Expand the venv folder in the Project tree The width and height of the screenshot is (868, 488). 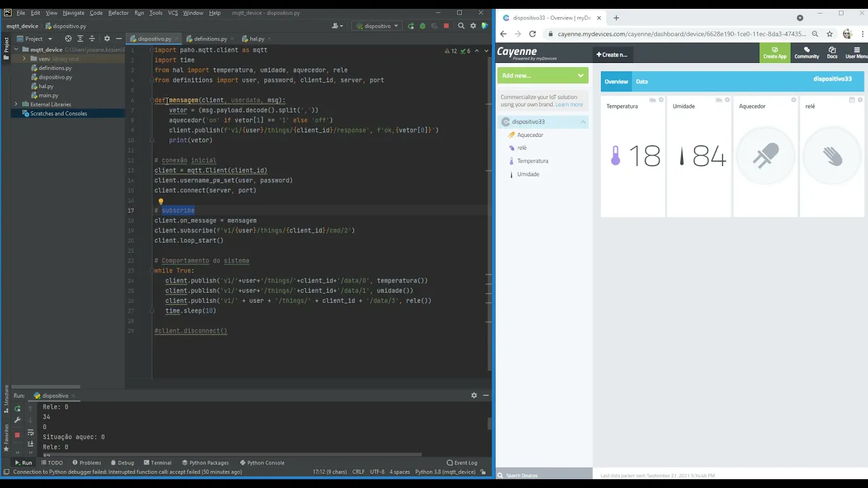[x=24, y=59]
